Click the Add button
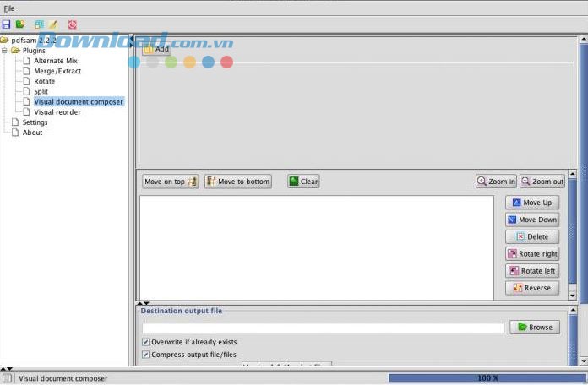Screen dimensions: 588x385 pos(157,49)
